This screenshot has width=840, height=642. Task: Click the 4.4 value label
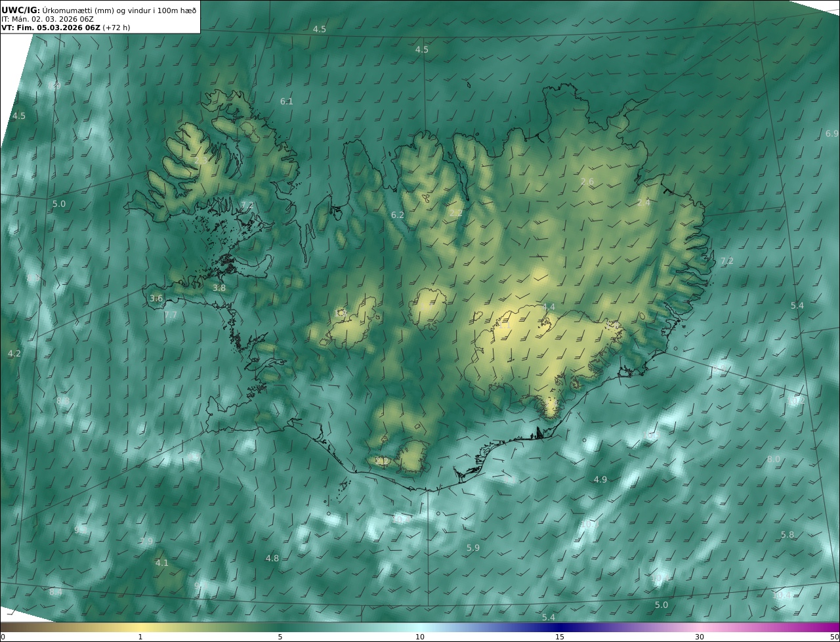point(549,307)
